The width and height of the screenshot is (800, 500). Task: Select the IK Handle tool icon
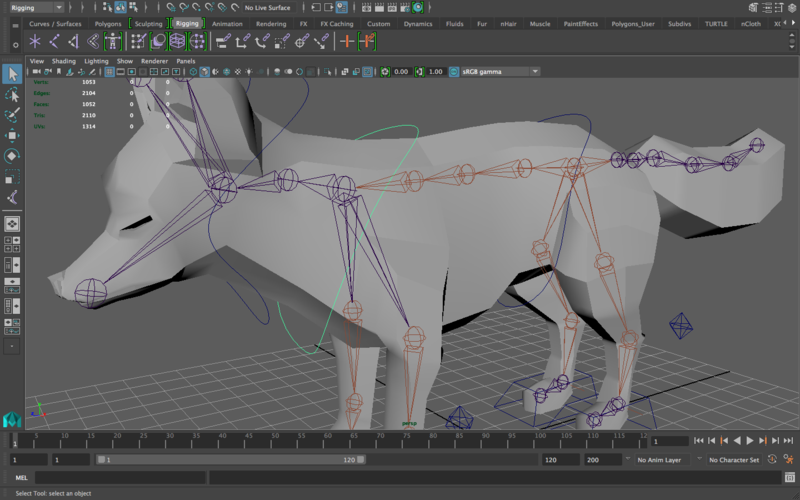pos(73,41)
